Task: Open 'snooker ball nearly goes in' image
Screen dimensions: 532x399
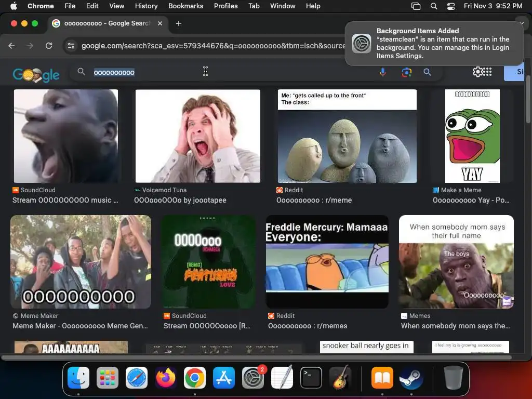Action: pos(366,347)
